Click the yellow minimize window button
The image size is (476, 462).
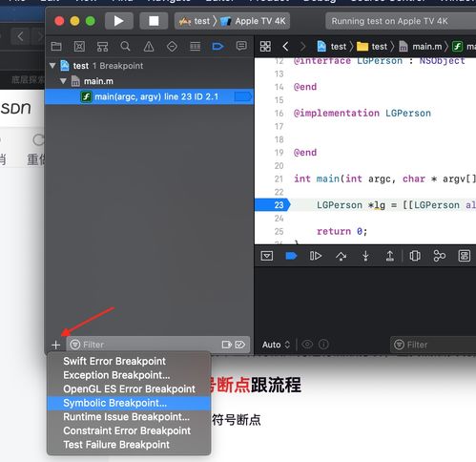point(74,21)
